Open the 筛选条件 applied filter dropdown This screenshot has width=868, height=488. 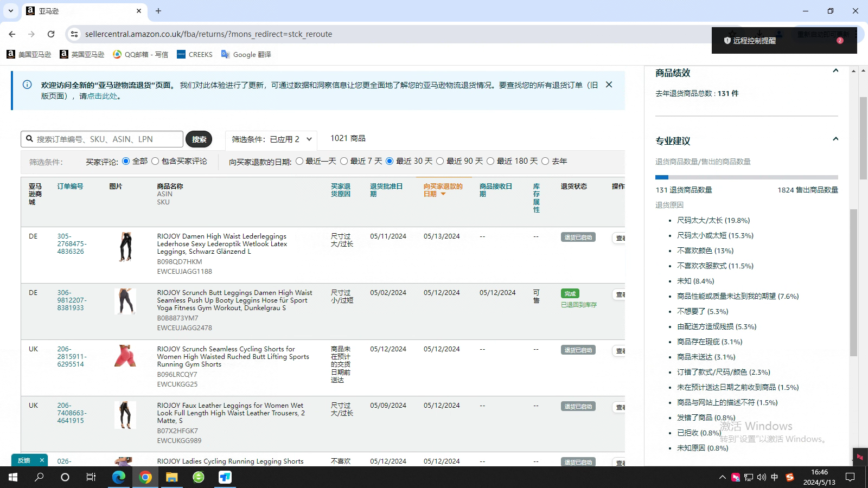click(x=271, y=139)
